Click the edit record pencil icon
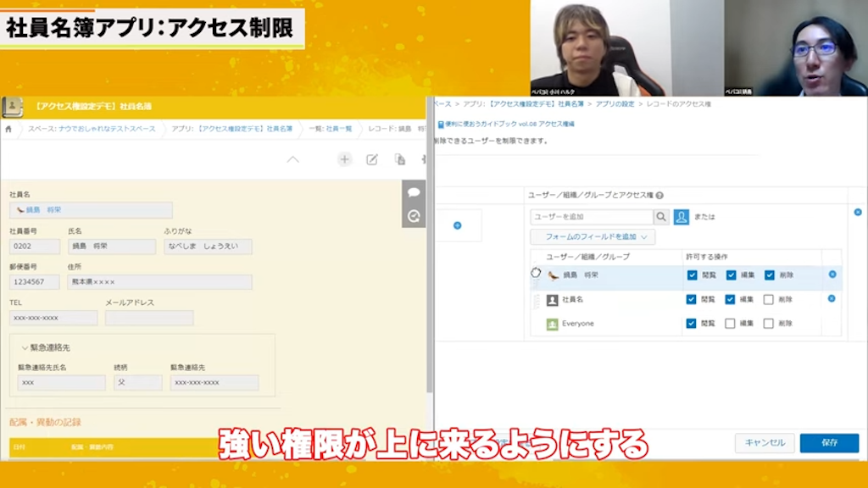Viewport: 868px width, 488px height. click(372, 158)
